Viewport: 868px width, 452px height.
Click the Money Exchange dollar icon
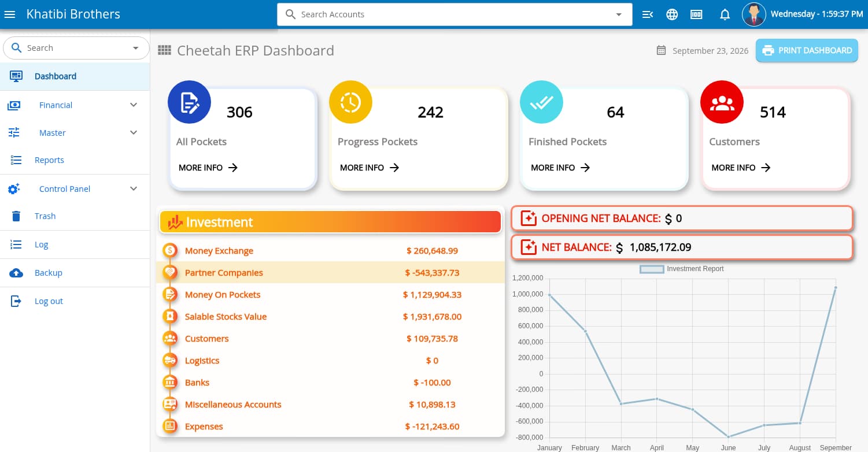pos(170,251)
